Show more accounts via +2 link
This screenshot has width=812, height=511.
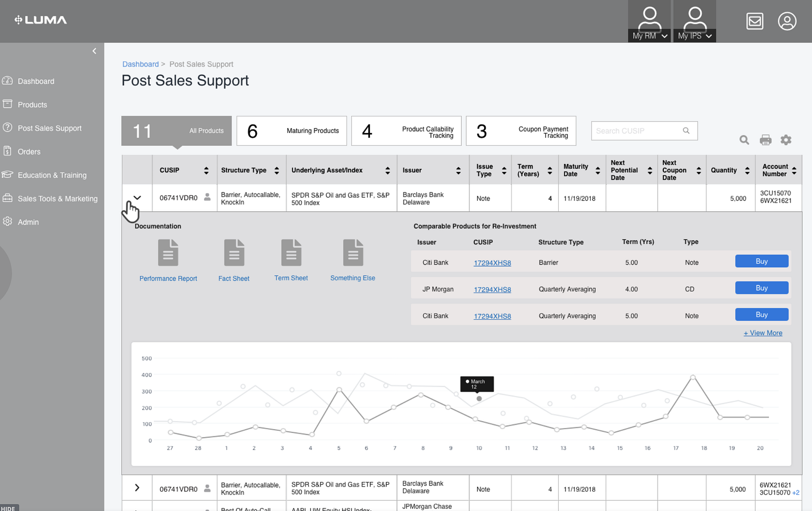(x=796, y=493)
